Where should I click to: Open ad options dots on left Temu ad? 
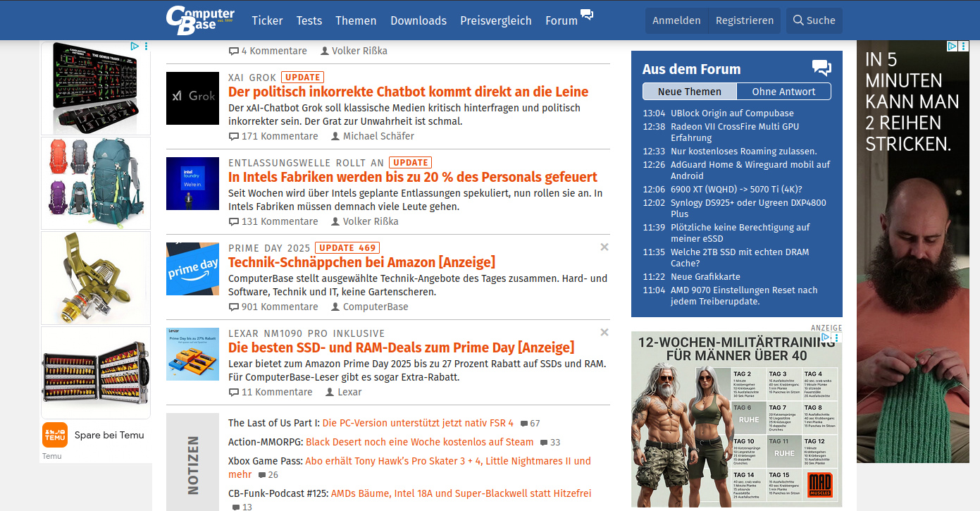[x=146, y=47]
